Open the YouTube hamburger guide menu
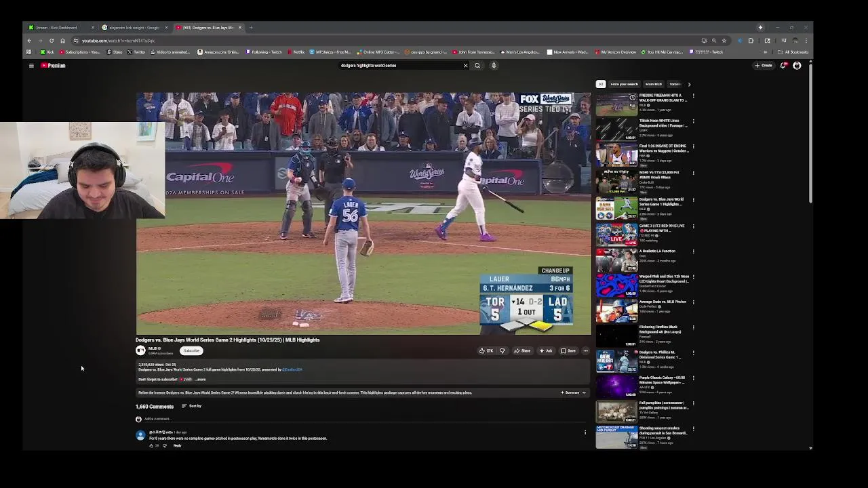The height and width of the screenshot is (488, 868). tap(31, 66)
